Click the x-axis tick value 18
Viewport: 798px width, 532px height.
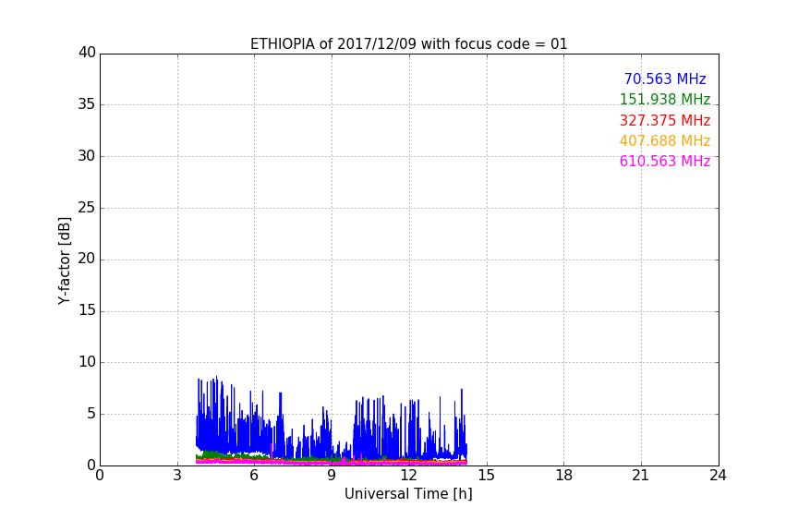pyautogui.click(x=564, y=476)
